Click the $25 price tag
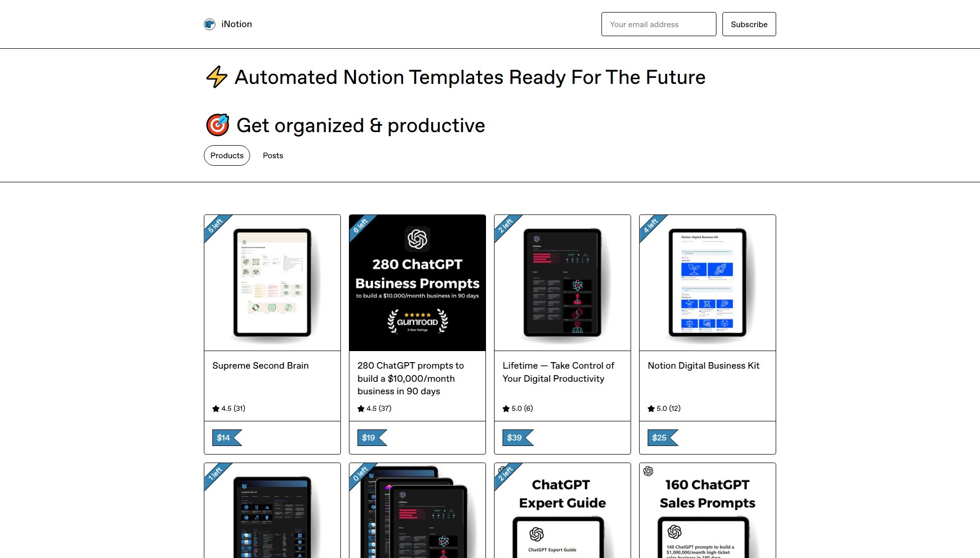980x558 pixels. (662, 437)
